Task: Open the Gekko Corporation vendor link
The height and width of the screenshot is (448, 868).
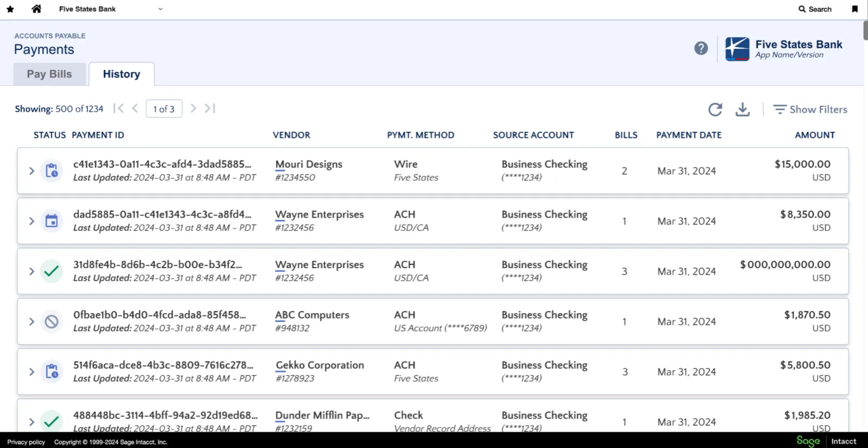Action: (x=320, y=365)
